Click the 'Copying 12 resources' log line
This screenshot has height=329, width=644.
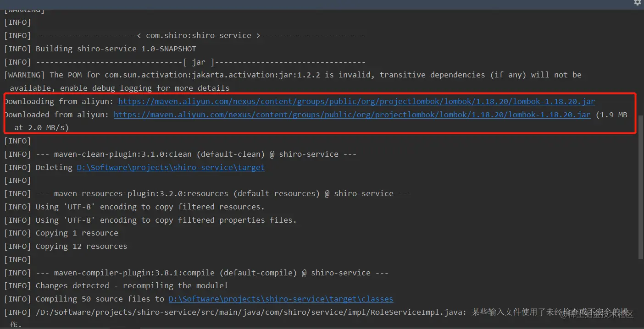tap(81, 246)
